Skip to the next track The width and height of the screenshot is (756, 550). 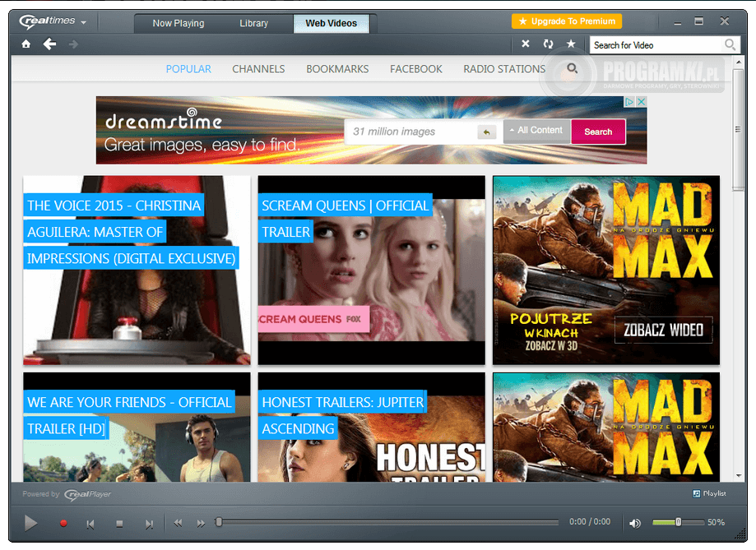coord(149,524)
